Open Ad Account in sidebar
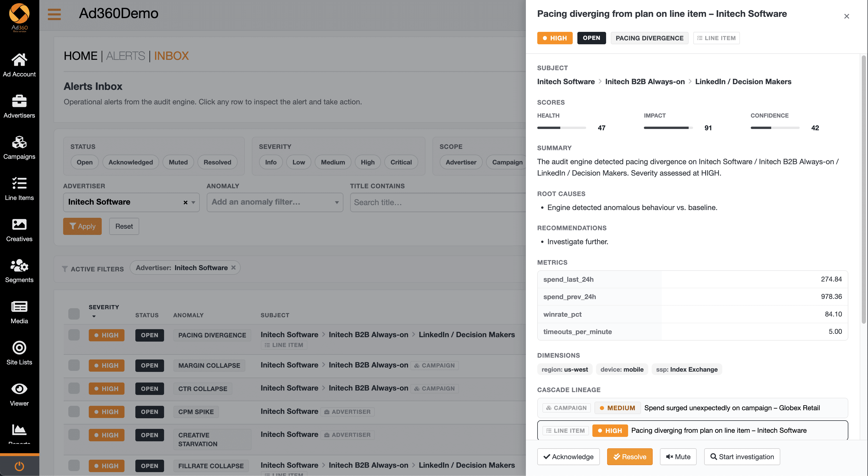Screen dimensions: 868x476 pyautogui.click(x=19, y=65)
